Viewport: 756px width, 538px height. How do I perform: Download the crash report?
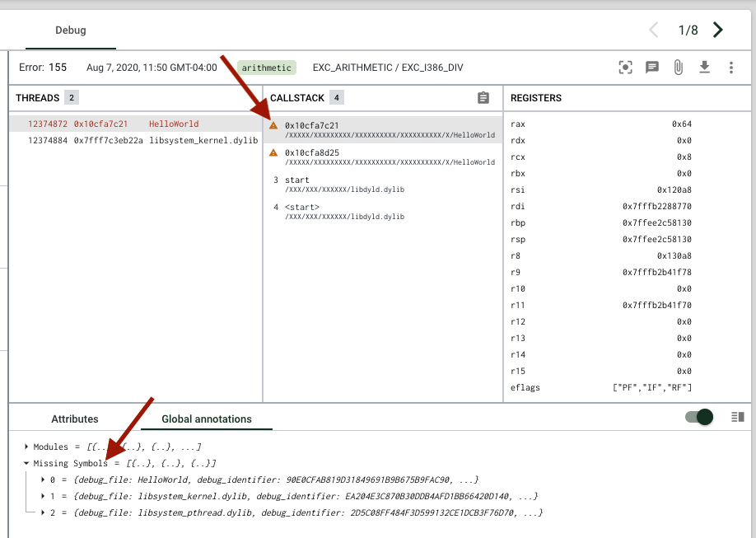705,68
